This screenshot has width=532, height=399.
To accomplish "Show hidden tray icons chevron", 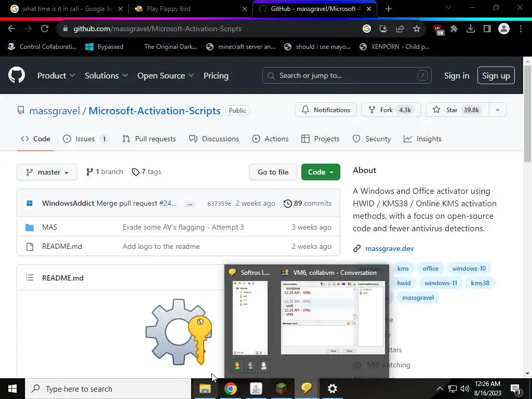I will point(440,389).
